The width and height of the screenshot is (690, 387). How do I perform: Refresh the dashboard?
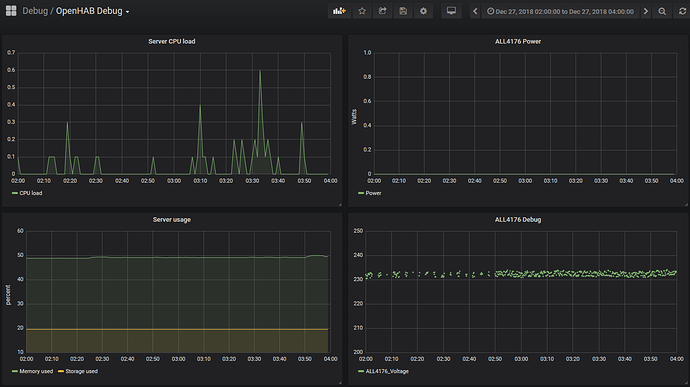click(x=682, y=11)
